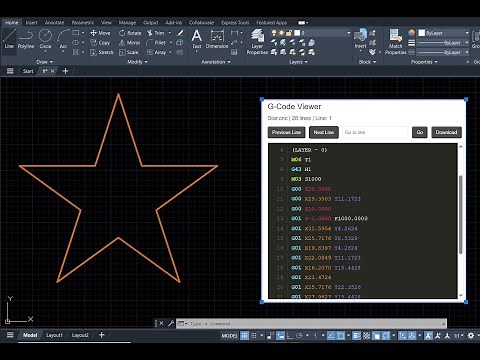Activate the Move command
Screen dimensions: 480x360
100,33
